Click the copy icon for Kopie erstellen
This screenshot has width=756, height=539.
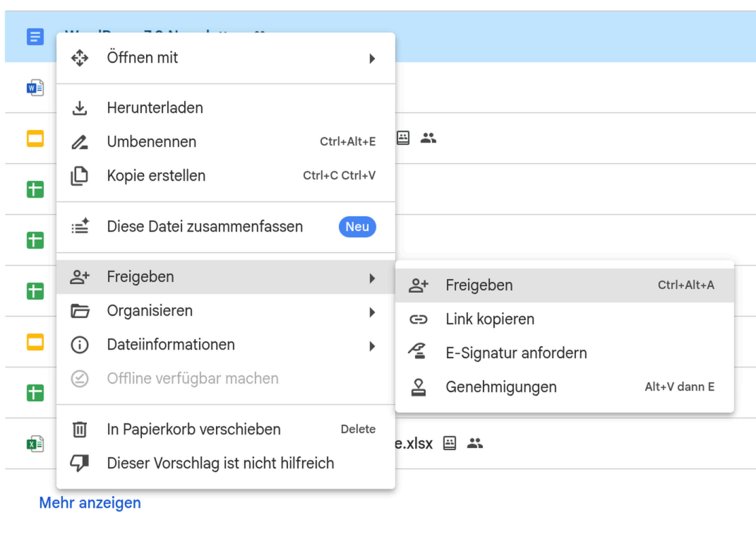pos(80,176)
